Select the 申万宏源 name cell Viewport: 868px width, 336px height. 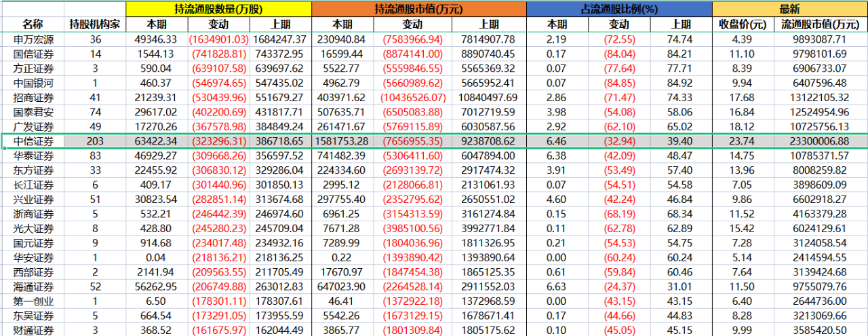tap(33, 39)
